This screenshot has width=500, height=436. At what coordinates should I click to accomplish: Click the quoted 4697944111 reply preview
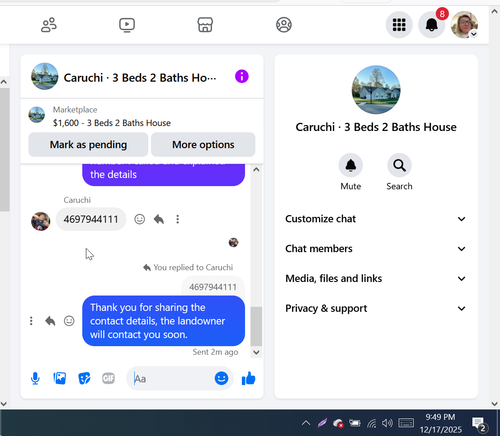[213, 287]
